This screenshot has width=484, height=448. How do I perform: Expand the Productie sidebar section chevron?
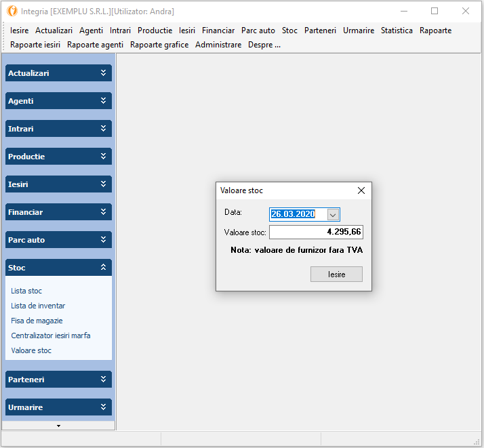pyautogui.click(x=103, y=156)
